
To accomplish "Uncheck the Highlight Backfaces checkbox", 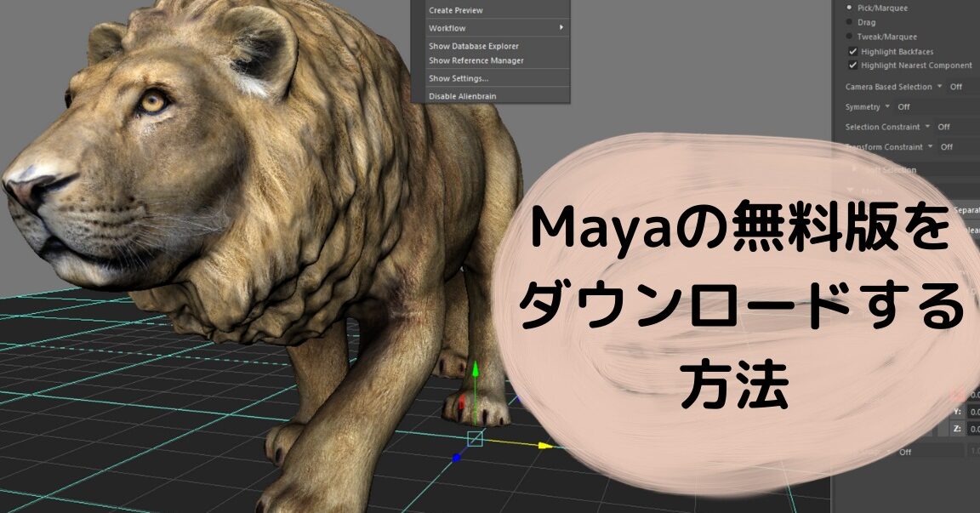I will [852, 51].
